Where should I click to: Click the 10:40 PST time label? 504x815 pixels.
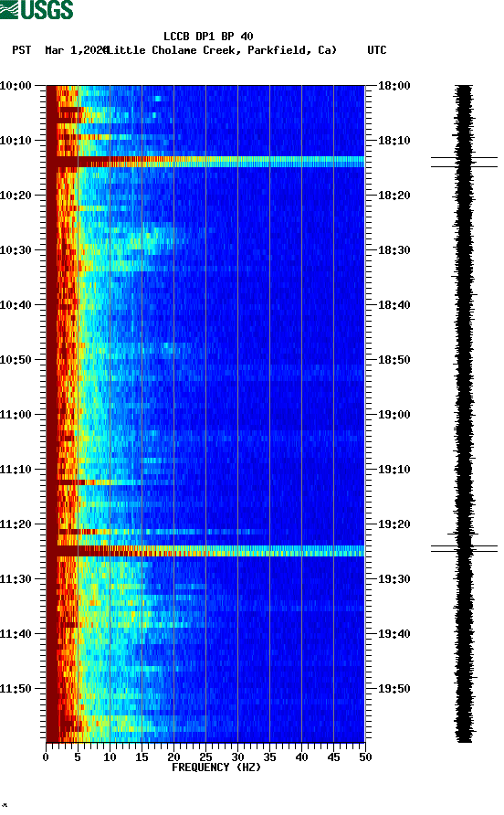click(16, 305)
